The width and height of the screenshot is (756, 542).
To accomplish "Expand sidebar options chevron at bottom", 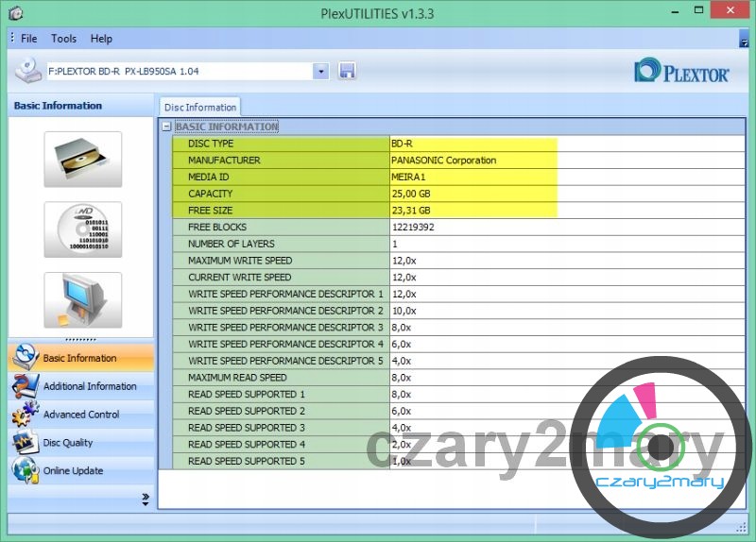I will 146,498.
